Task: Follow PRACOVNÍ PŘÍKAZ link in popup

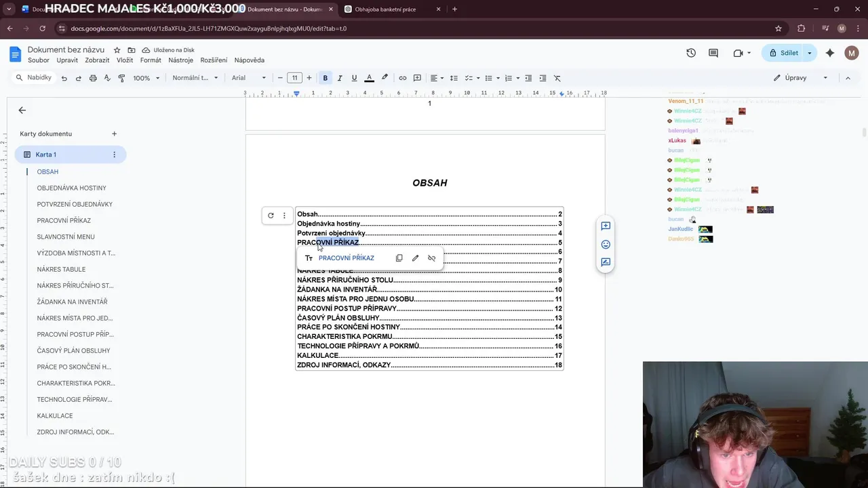Action: tap(347, 258)
